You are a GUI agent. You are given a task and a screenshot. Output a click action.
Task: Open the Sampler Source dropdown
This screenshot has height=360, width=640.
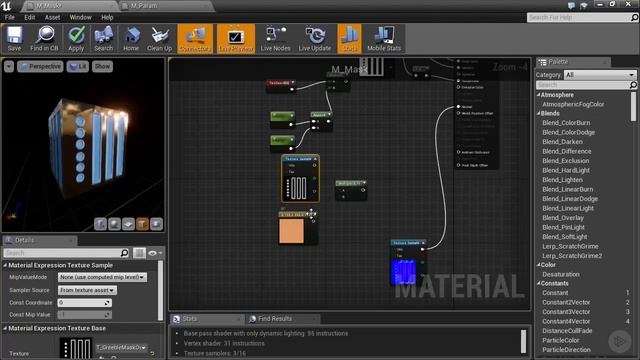[87, 290]
